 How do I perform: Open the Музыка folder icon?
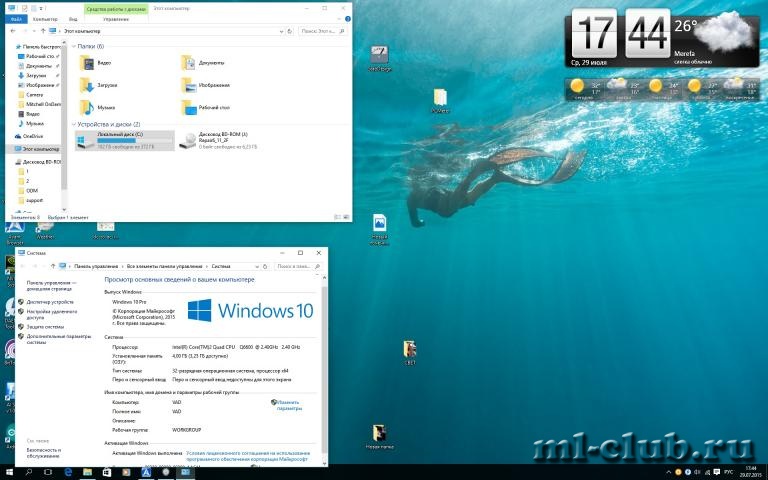point(88,106)
